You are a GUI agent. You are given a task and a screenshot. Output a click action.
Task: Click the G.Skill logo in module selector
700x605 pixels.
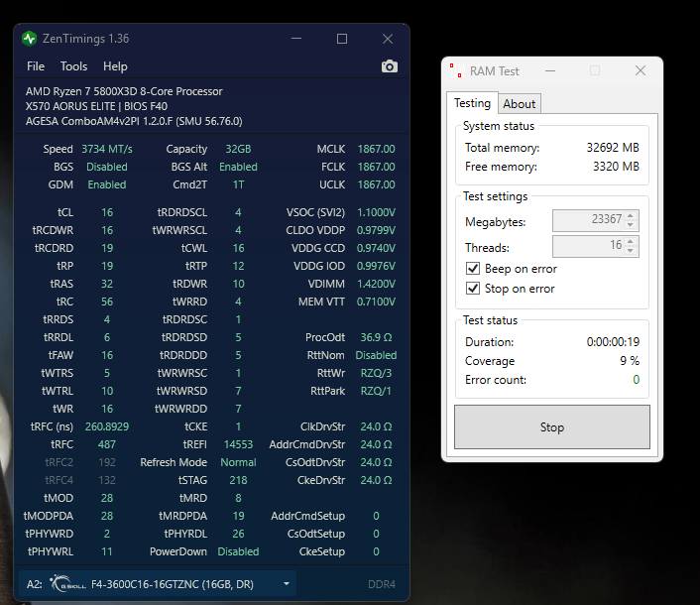click(x=67, y=583)
